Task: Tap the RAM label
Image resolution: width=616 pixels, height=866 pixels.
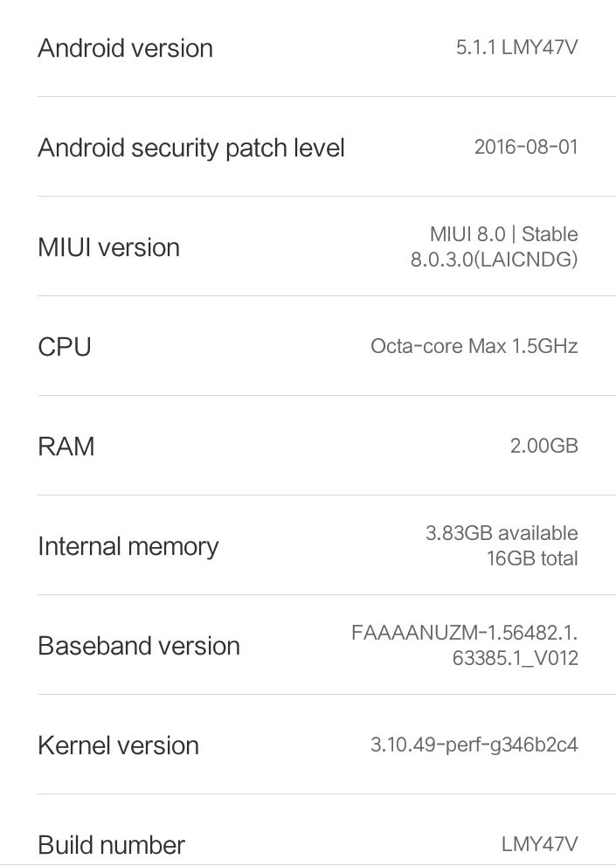Action: (66, 447)
